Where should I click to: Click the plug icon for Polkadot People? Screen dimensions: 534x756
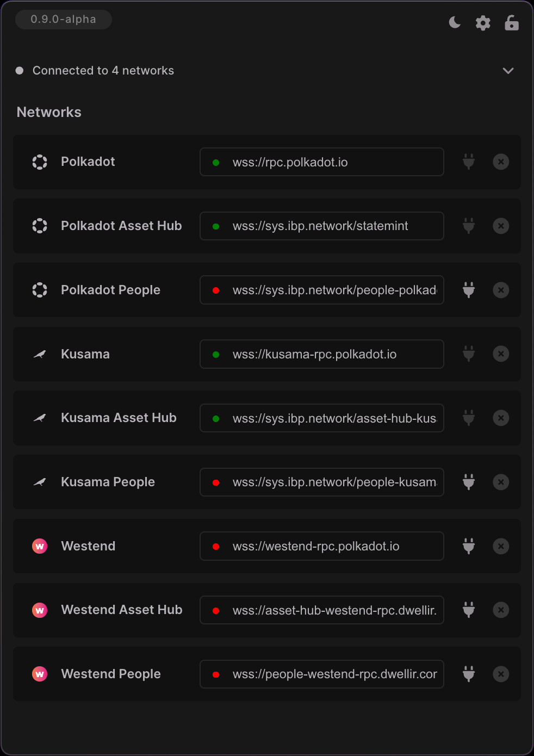tap(469, 290)
